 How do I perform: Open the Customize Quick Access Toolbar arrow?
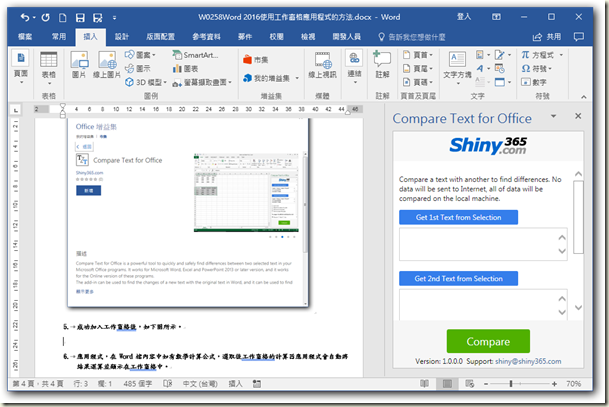[x=114, y=17]
